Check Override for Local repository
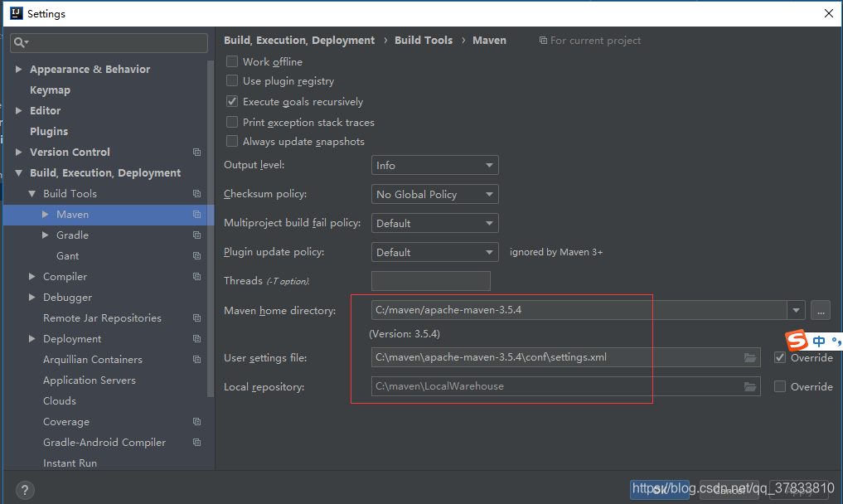Viewport: 843px width, 504px height. [779, 386]
